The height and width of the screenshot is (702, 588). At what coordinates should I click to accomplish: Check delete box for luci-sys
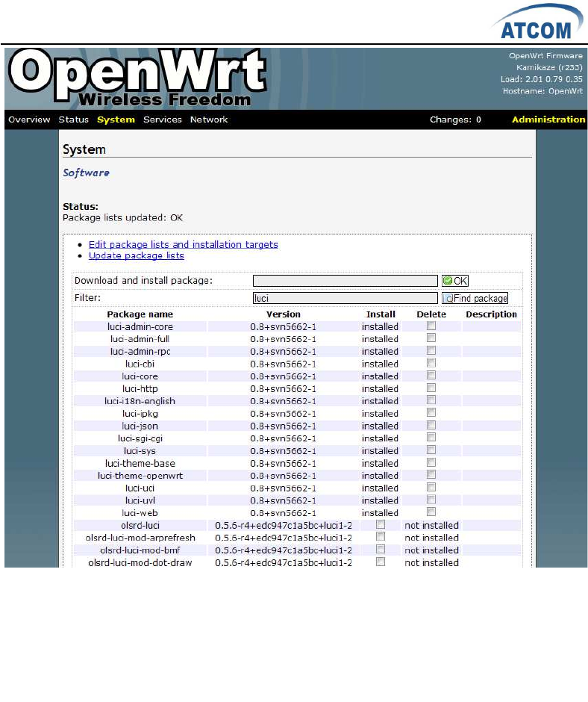(431, 450)
